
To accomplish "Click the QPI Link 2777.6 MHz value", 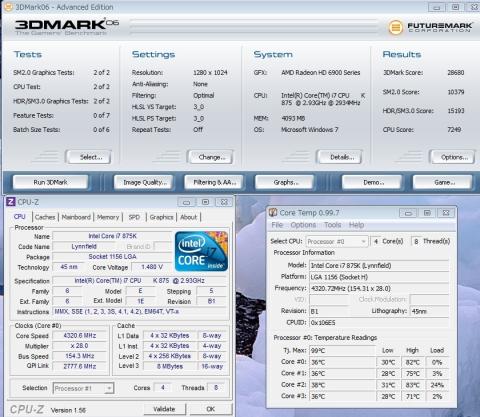I will click(80, 366).
